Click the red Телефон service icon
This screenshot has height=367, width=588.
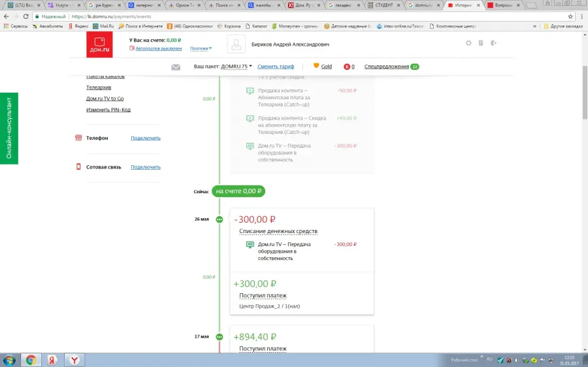coord(78,138)
